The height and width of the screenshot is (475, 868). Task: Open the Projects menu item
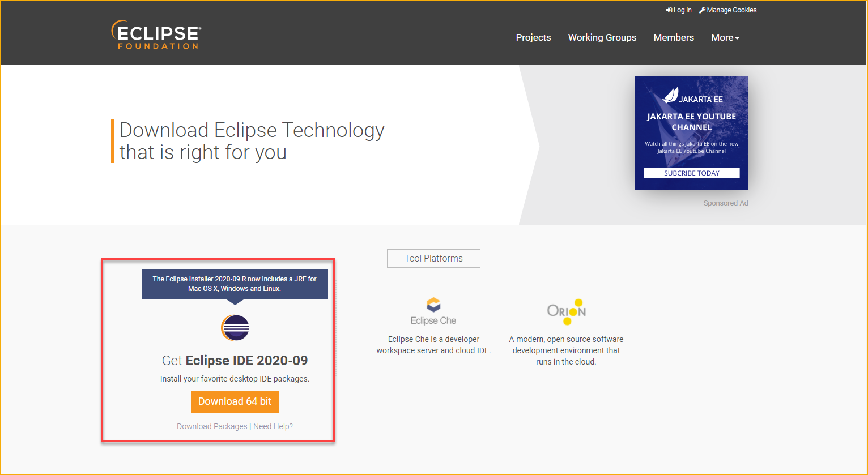coord(533,37)
